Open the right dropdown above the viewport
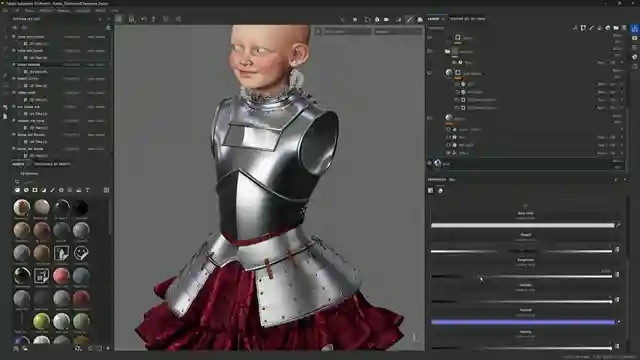 pyautogui.click(x=398, y=31)
